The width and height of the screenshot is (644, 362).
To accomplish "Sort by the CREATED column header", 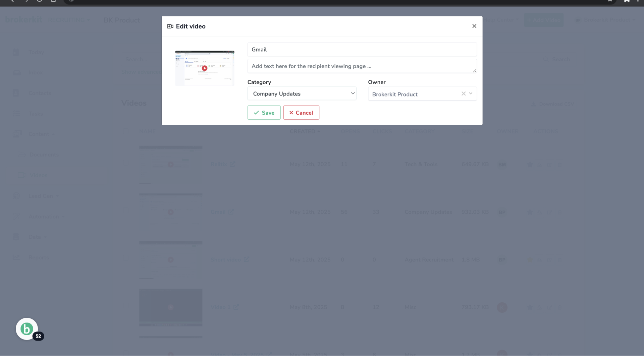I will [305, 131].
